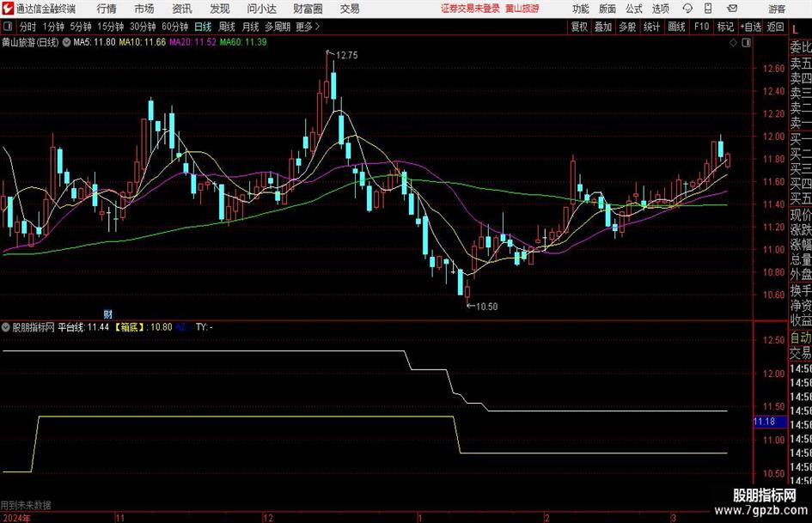This screenshot has width=812, height=523.
Task: Click the 财 marker on the chart
Action: pos(107,313)
